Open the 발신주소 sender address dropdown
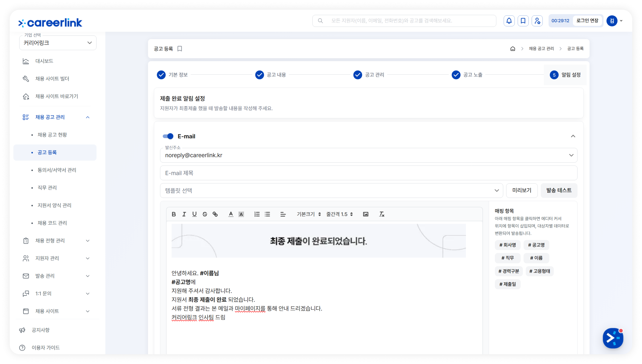 point(368,155)
